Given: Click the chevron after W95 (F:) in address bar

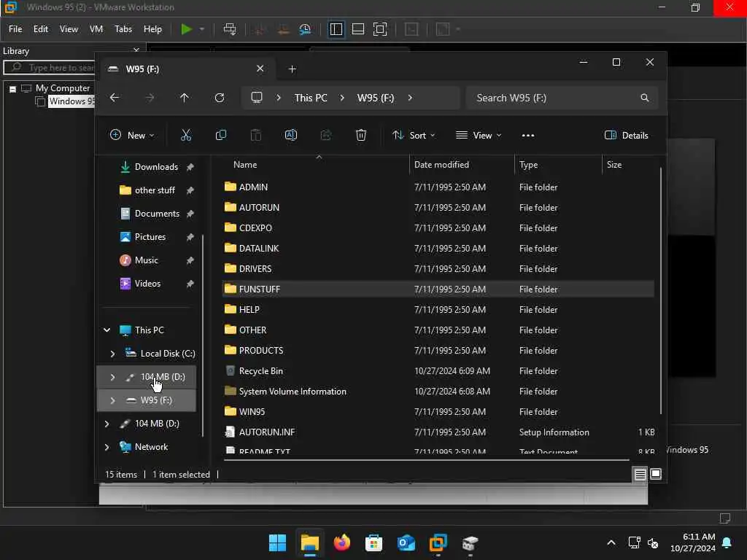Looking at the screenshot, I should pyautogui.click(x=410, y=98).
